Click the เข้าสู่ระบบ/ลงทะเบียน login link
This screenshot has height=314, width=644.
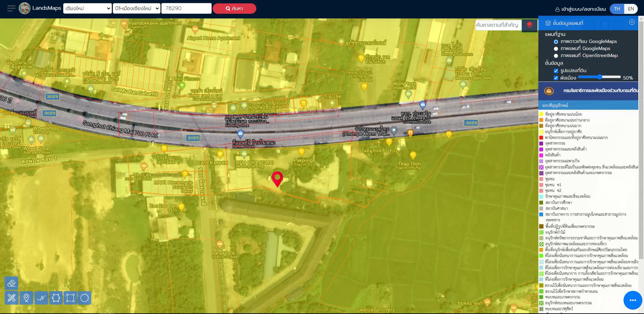[580, 9]
